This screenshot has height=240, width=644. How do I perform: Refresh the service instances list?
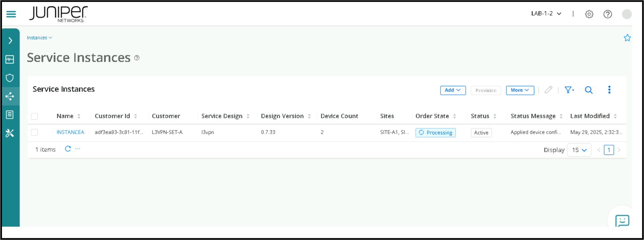(x=68, y=149)
